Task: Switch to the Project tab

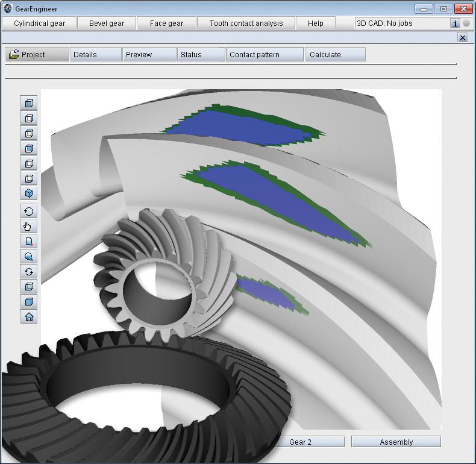Action: [x=37, y=55]
